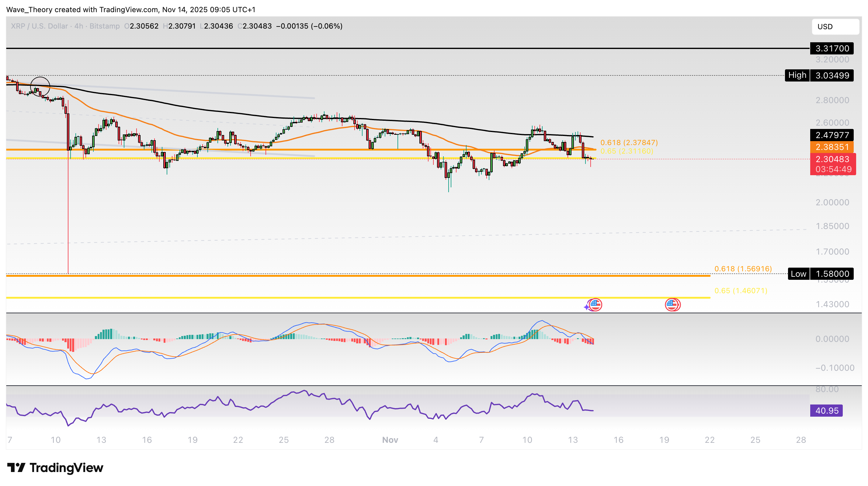Click the purple sparkle icon beside the flag
Screen dimensions: 868x486
click(587, 307)
